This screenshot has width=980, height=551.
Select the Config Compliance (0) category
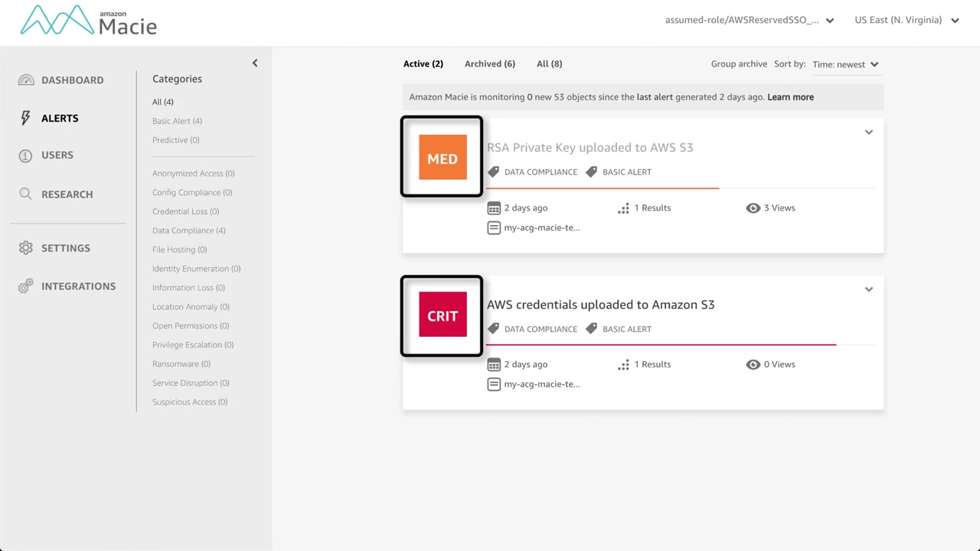click(x=192, y=193)
